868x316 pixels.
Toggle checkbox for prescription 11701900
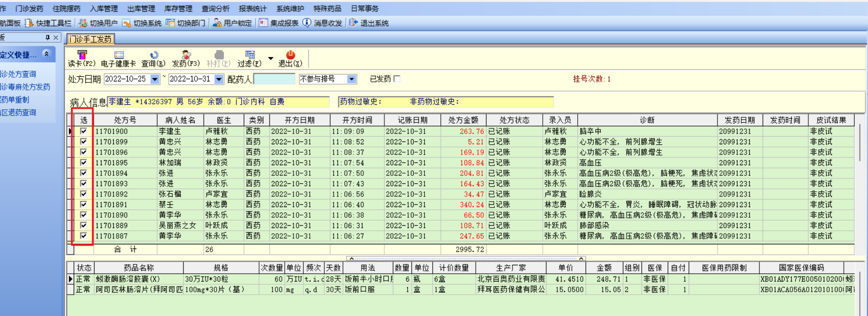click(83, 131)
